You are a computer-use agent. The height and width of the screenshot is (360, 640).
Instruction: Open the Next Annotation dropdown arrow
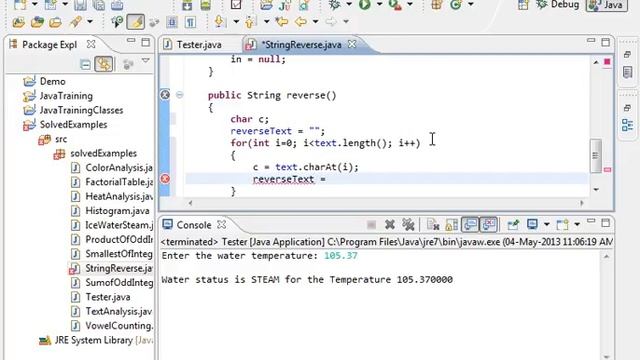point(236,21)
